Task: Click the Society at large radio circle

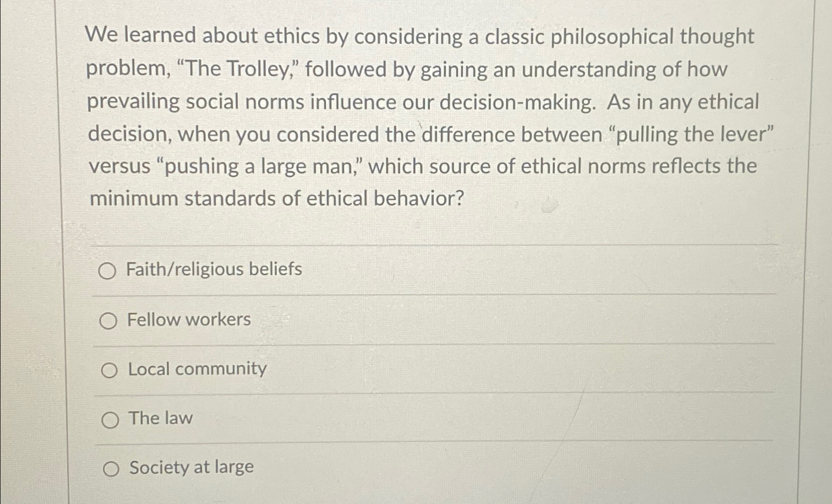Action: click(112, 468)
